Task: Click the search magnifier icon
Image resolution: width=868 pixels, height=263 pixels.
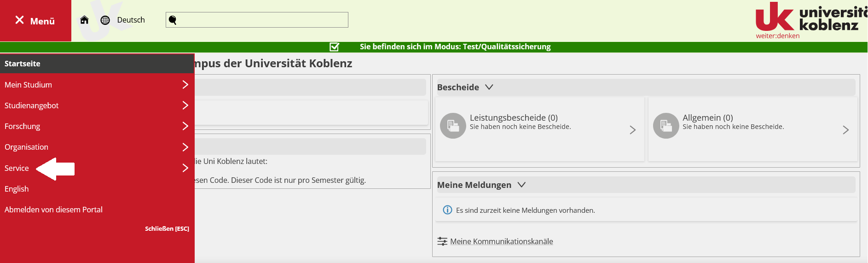Action: coord(173,20)
